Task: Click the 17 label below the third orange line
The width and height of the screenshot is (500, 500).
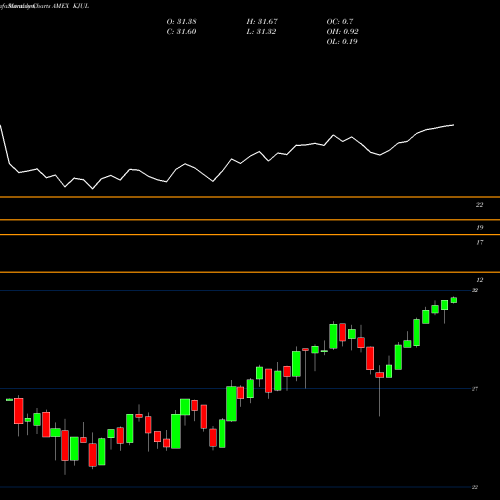Action: (479, 243)
